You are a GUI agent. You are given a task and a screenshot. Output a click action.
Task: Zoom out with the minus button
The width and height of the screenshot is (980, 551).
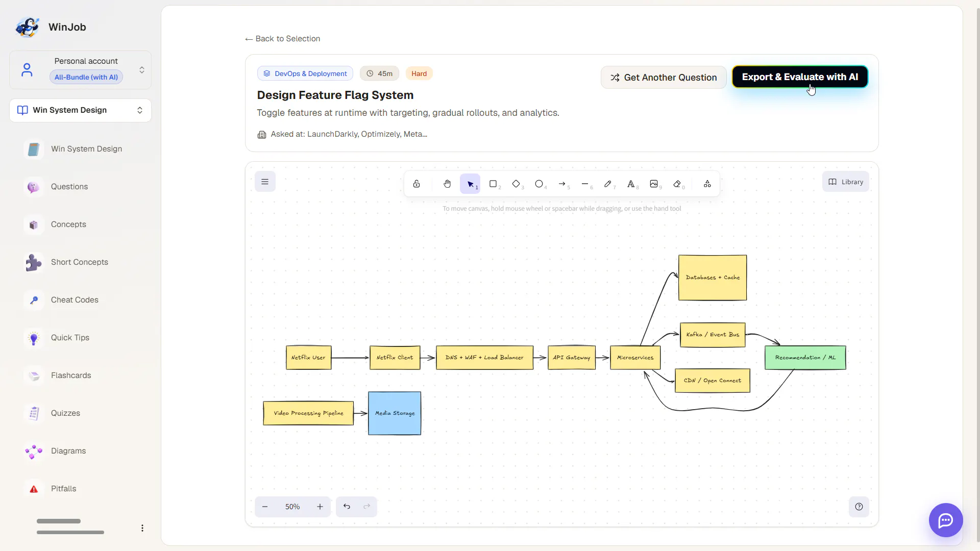click(x=265, y=507)
